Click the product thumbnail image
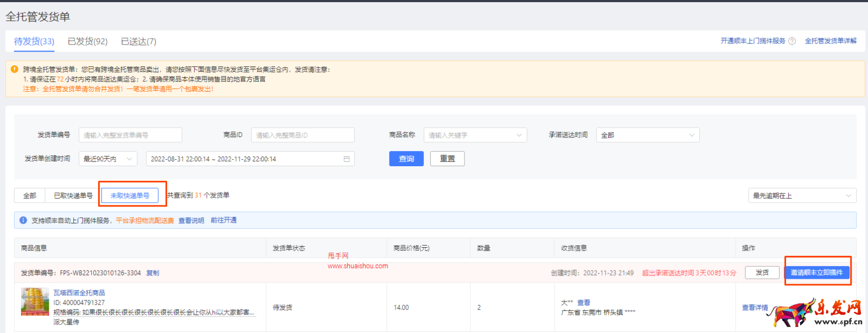868x333 pixels. (35, 301)
